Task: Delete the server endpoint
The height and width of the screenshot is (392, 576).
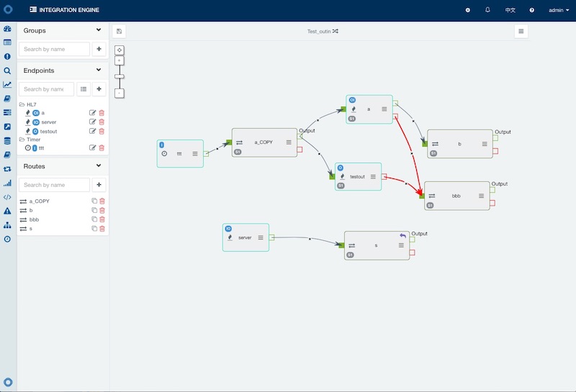Action: pos(102,122)
